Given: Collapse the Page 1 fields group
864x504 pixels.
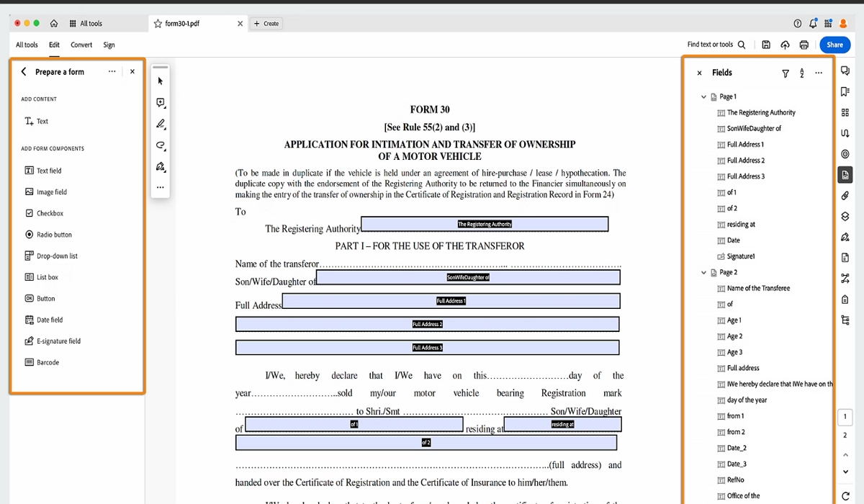Looking at the screenshot, I should [x=703, y=96].
